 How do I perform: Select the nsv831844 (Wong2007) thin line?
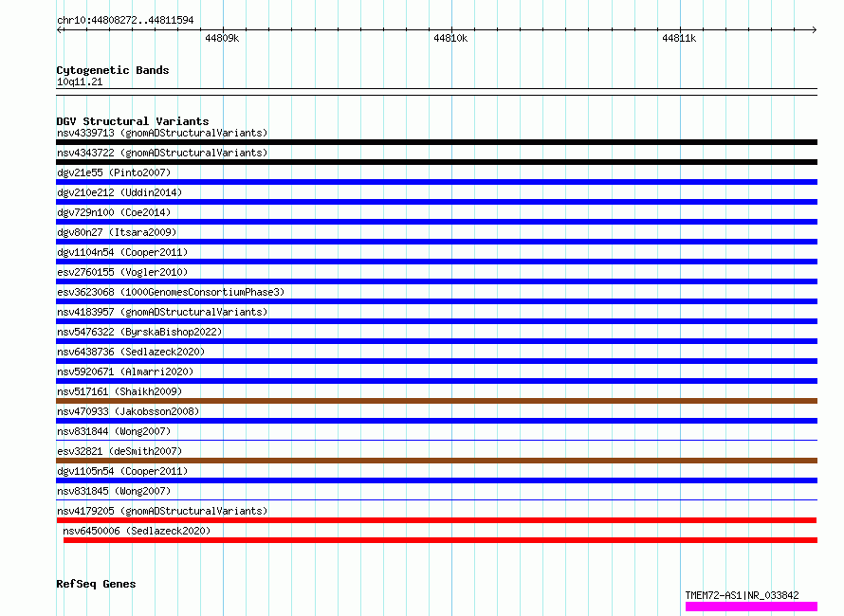coord(436,440)
